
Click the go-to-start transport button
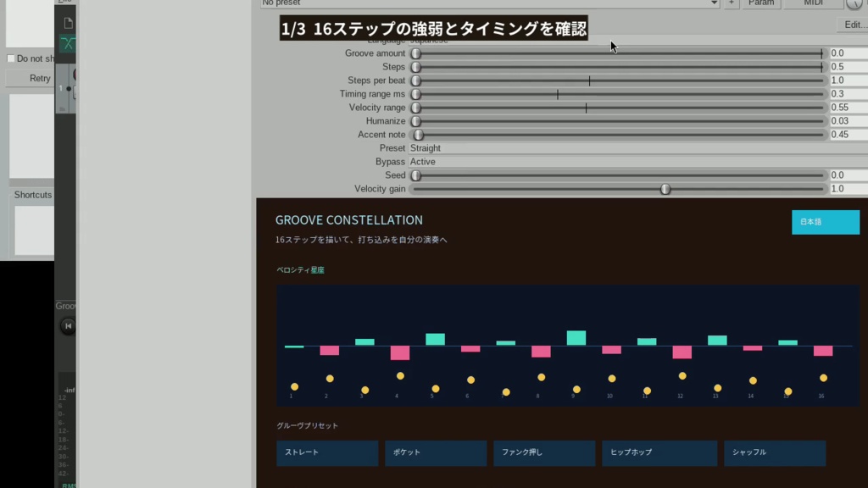(68, 326)
